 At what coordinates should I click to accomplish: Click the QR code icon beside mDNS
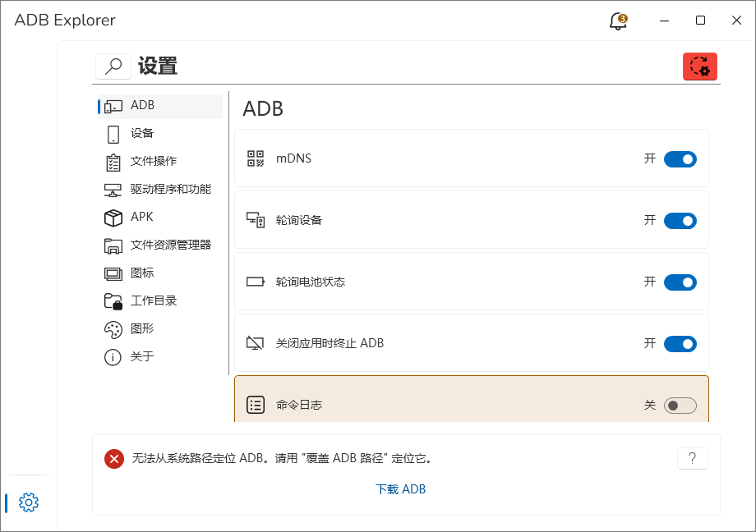click(x=256, y=158)
